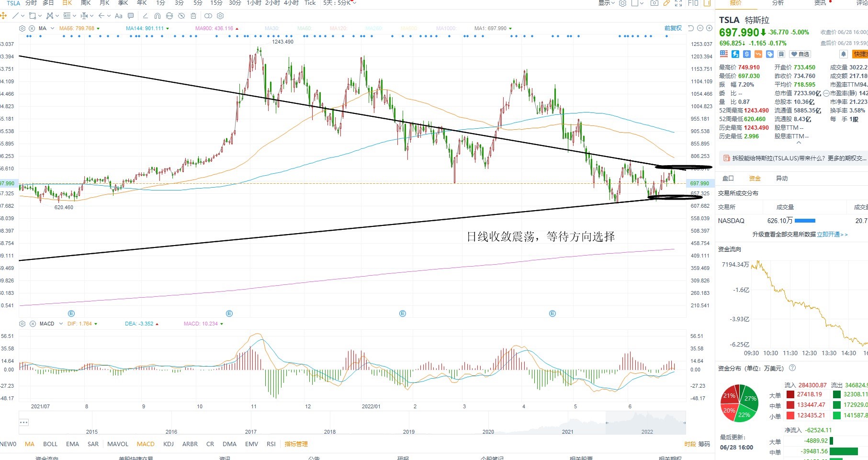
Task: Expand shape tool options arrow
Action: [x=40, y=16]
